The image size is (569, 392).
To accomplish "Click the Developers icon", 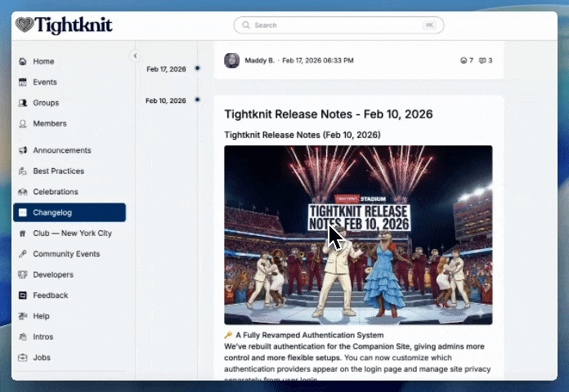I will [x=23, y=274].
